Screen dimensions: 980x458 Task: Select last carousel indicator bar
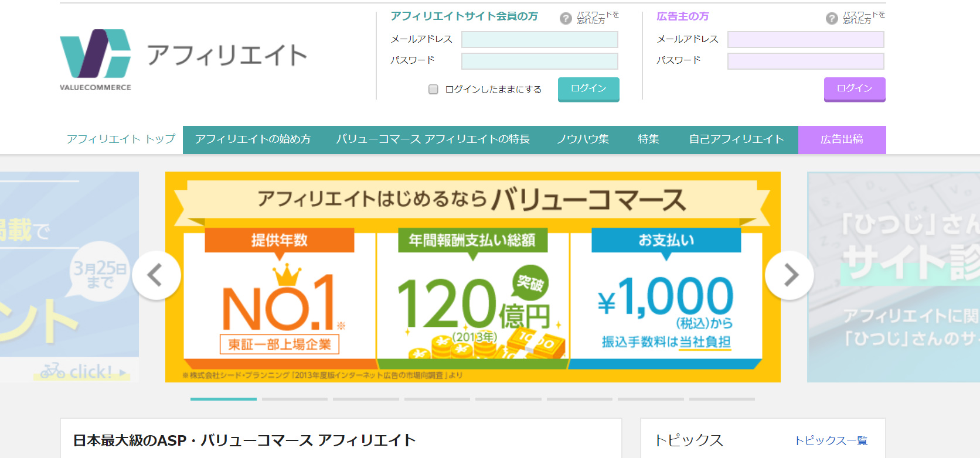pyautogui.click(x=722, y=399)
